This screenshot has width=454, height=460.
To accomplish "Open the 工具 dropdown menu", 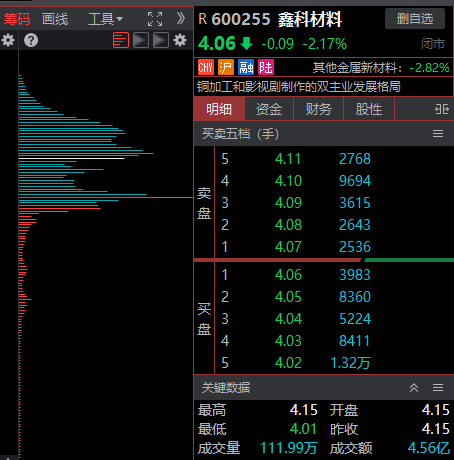I will (105, 19).
